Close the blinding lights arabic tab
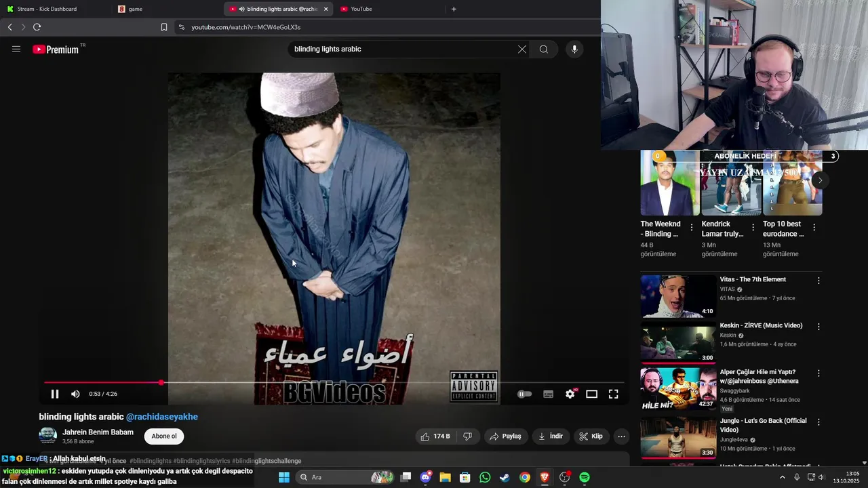Image resolution: width=868 pixels, height=488 pixels. tap(326, 9)
